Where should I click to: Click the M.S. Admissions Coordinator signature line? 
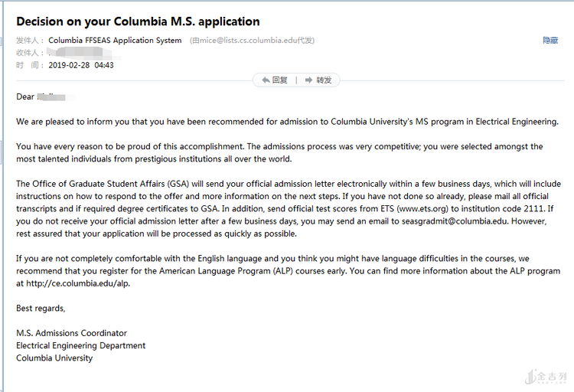[71, 333]
